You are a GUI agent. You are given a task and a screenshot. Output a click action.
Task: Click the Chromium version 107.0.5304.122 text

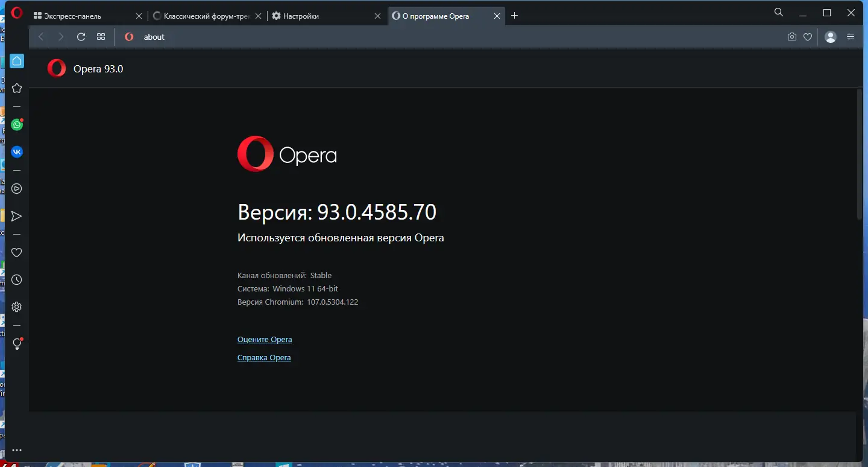coord(332,302)
